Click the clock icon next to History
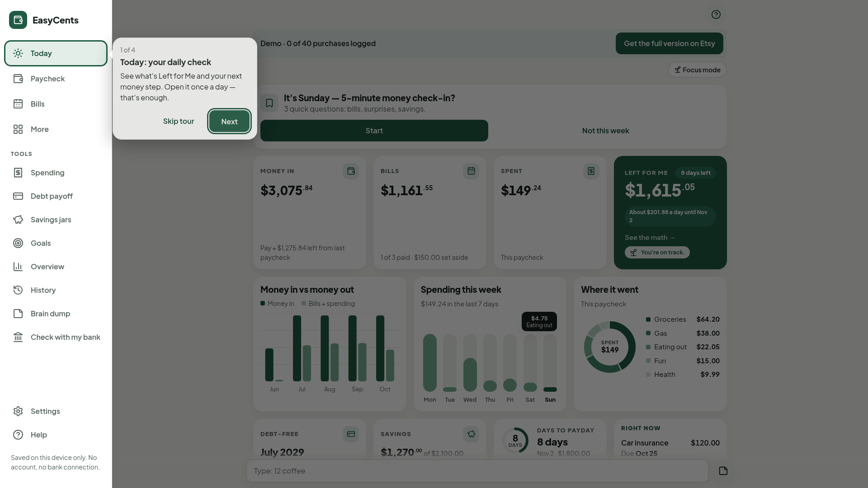Viewport: 868px width, 488px height. [x=18, y=290]
